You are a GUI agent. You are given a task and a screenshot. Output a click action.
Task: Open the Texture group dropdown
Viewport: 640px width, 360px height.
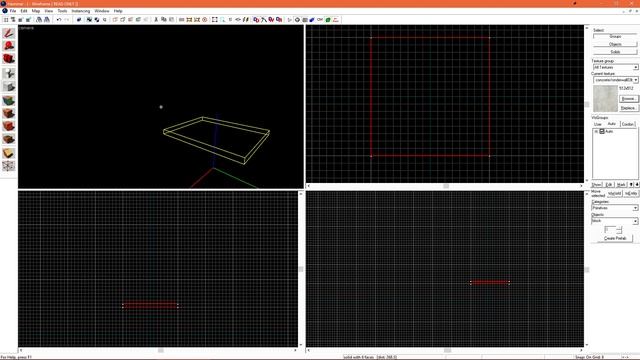point(616,67)
